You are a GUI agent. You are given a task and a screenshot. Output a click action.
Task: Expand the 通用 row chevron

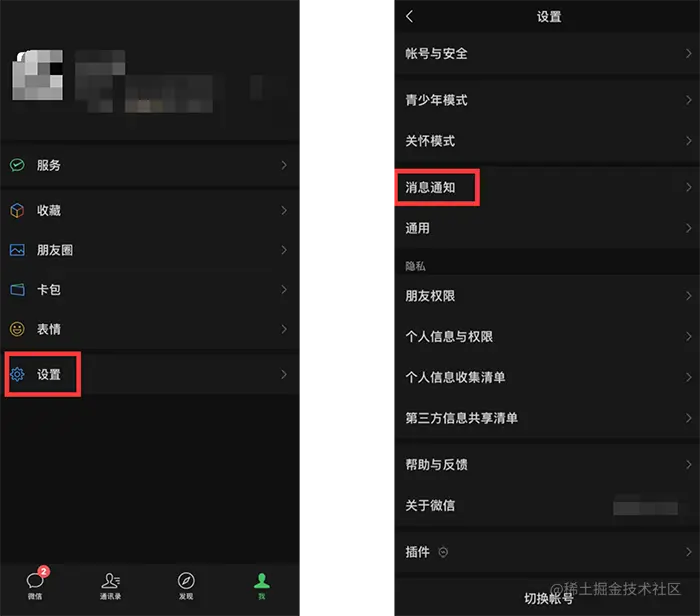pyautogui.click(x=688, y=228)
